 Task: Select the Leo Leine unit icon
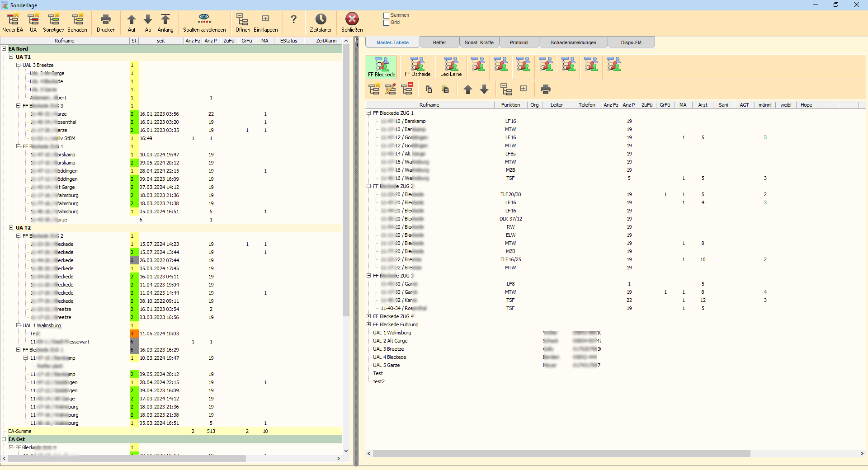coord(451,66)
